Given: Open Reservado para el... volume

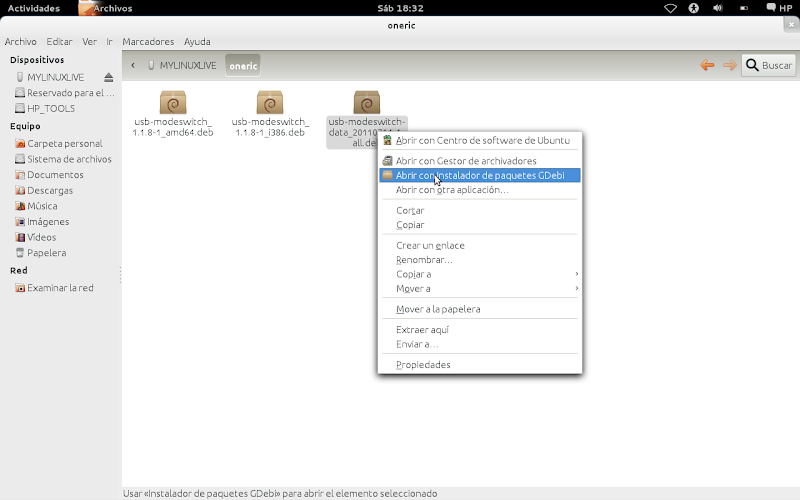Looking at the screenshot, I should coord(65,93).
